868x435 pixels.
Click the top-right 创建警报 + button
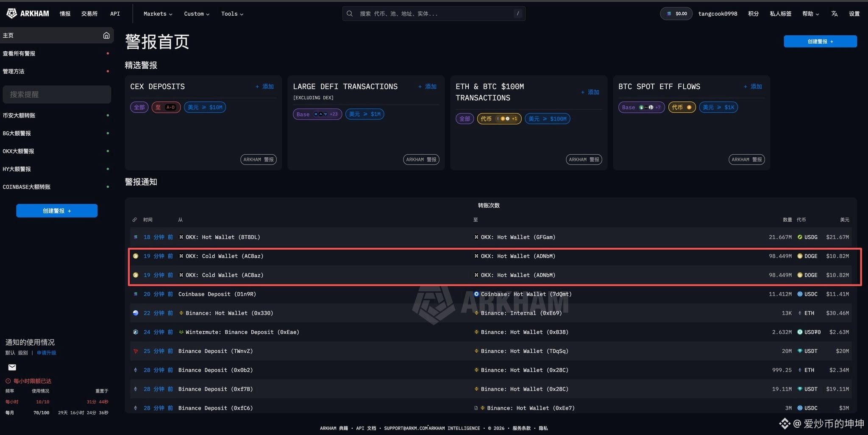pos(820,42)
